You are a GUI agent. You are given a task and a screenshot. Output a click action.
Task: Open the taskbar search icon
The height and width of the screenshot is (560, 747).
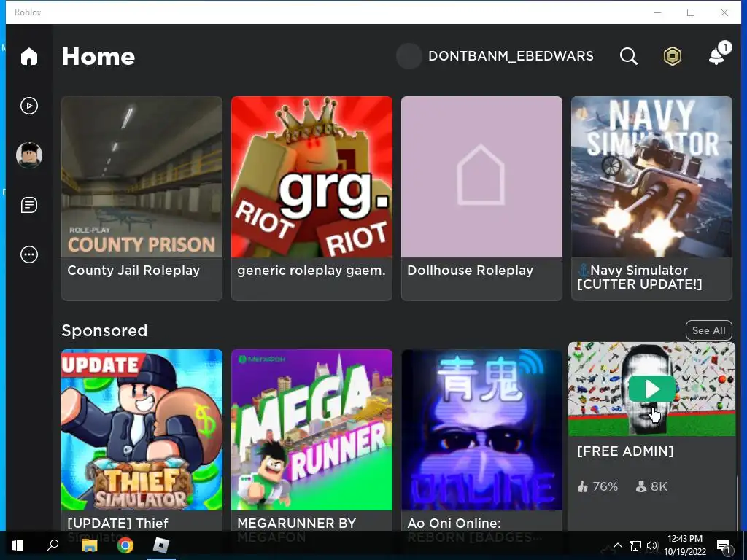(53, 545)
